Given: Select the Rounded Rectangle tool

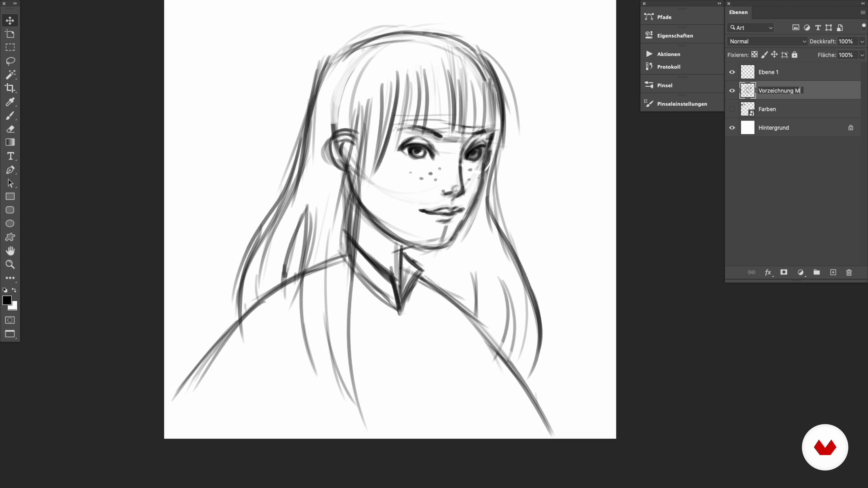Looking at the screenshot, I should pos(10,210).
